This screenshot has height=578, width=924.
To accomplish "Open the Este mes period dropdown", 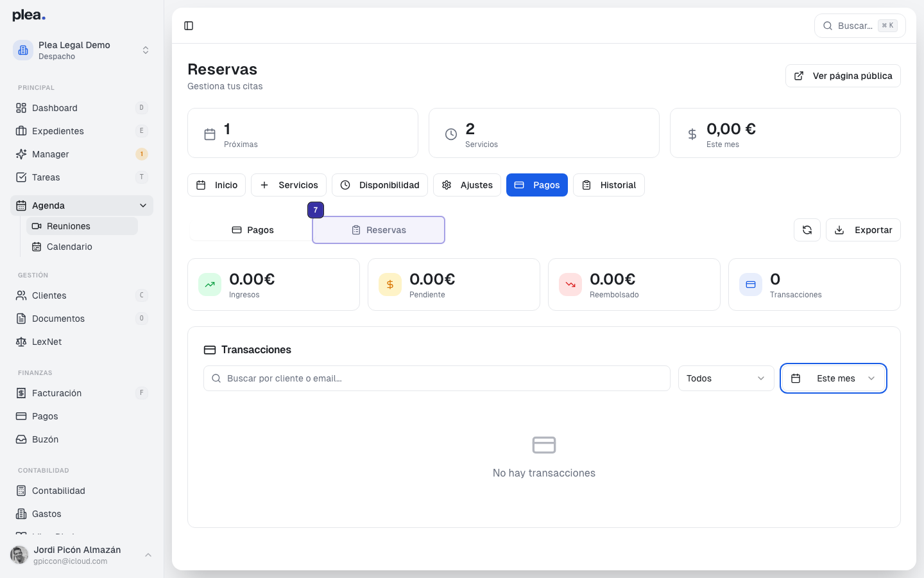I will click(834, 378).
